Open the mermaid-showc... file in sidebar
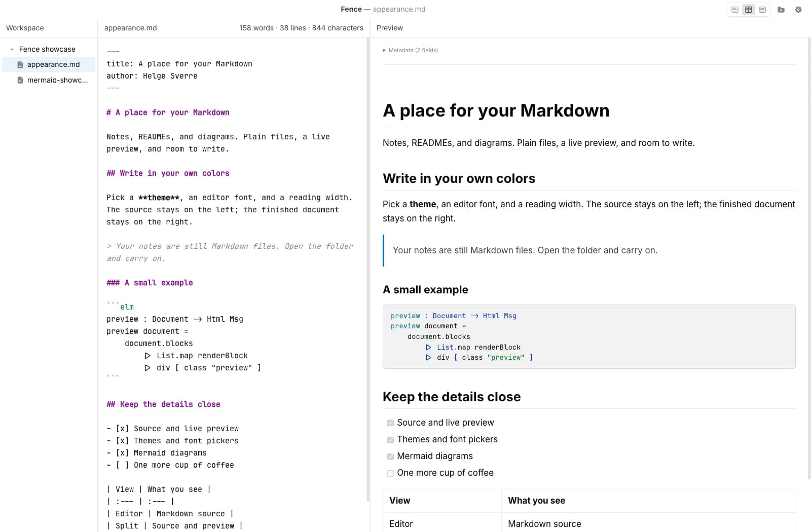Viewport: 811px width, 532px height. pos(49,80)
